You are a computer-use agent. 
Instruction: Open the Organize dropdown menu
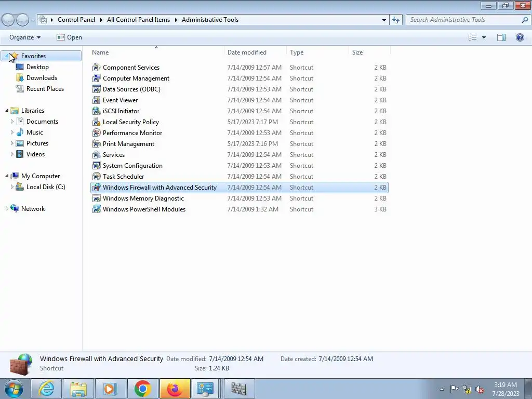pos(25,37)
